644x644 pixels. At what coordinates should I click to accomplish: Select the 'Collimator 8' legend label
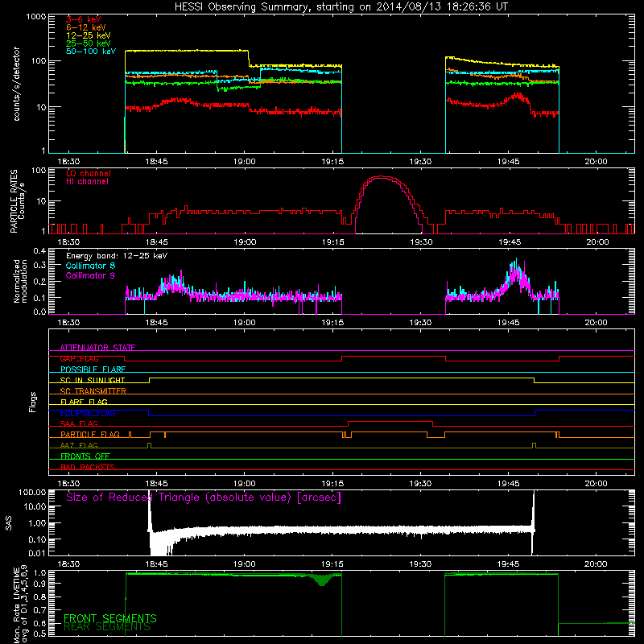click(x=90, y=266)
